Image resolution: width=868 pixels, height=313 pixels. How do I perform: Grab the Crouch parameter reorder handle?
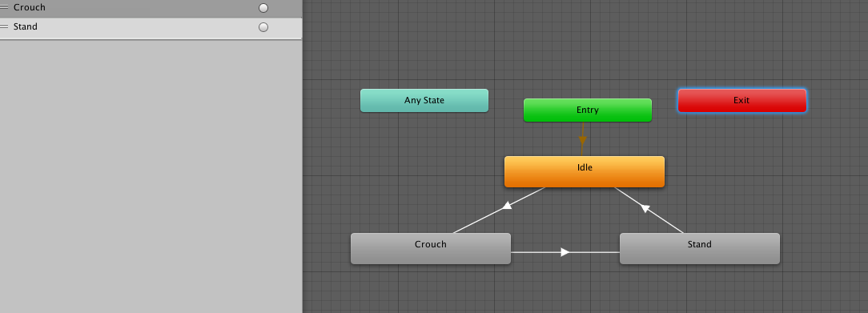click(x=5, y=7)
